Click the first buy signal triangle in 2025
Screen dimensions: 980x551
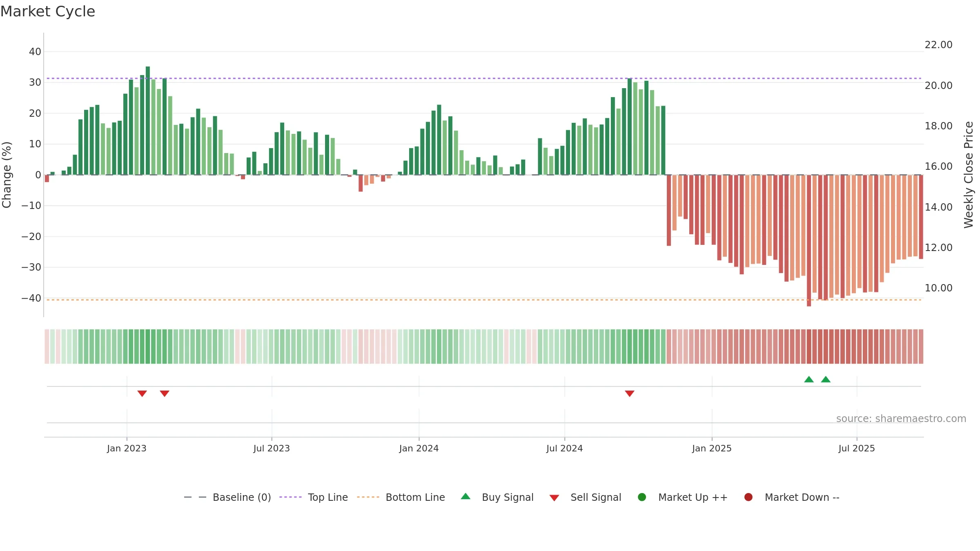(809, 379)
